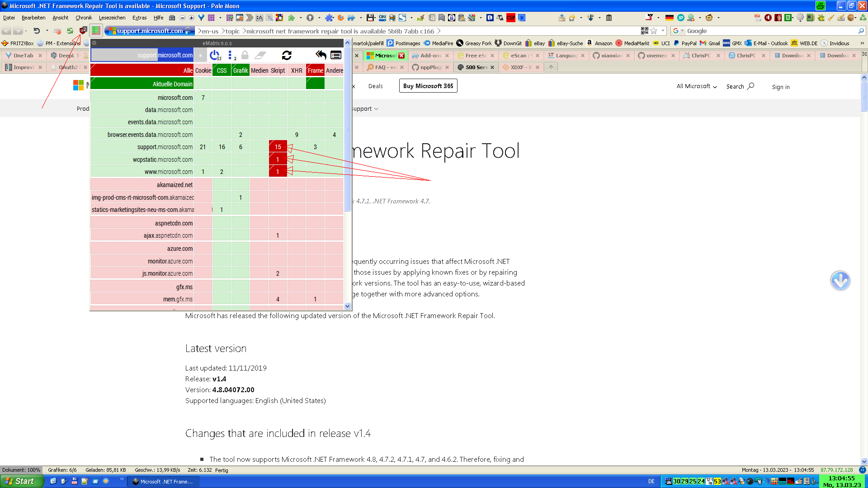
Task: Click the Windows Start button
Action: [x=22, y=481]
